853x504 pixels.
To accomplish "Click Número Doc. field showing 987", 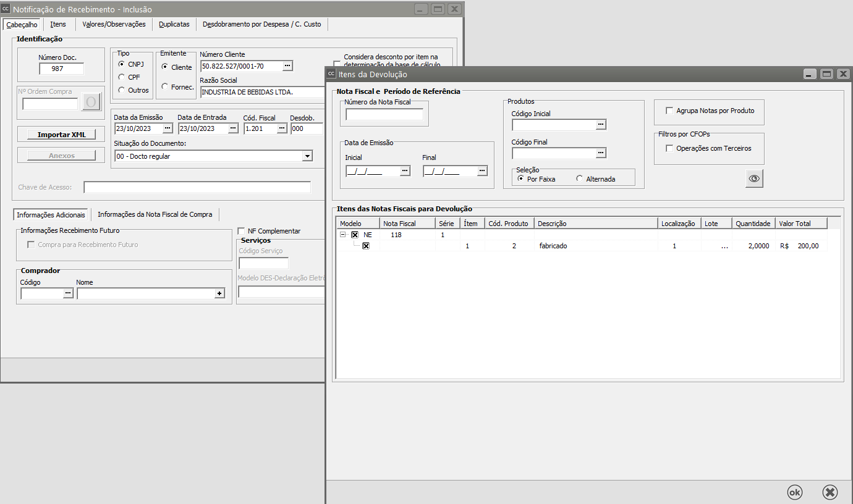I will 61,69.
